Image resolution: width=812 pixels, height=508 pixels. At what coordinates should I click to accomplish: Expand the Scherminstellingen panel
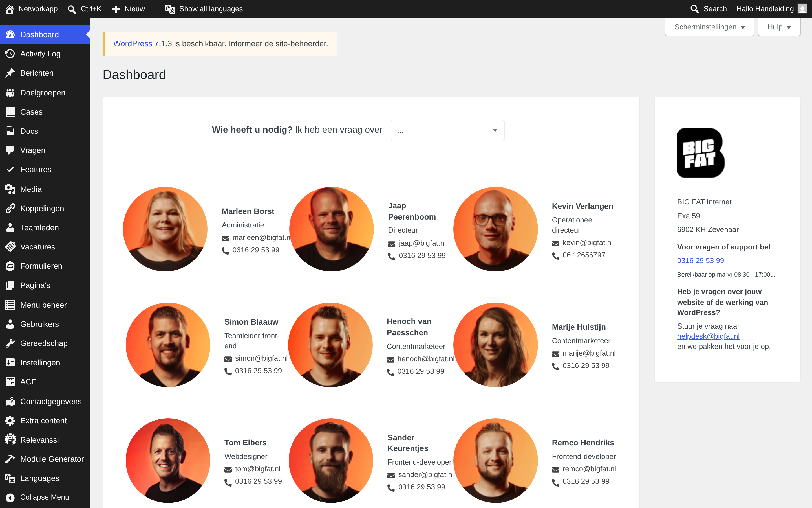click(709, 27)
